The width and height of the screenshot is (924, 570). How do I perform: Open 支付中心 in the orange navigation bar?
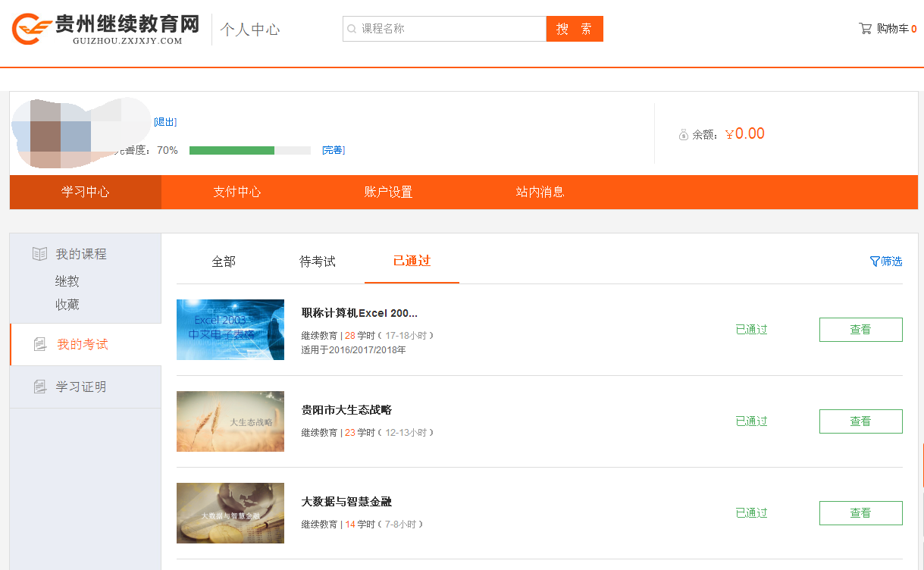tap(237, 192)
